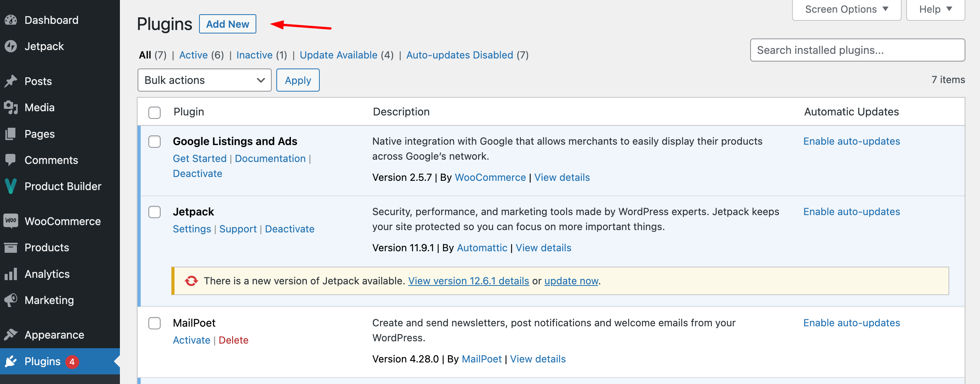Expand the Screen Options panel
The image size is (980, 384).
click(847, 9)
